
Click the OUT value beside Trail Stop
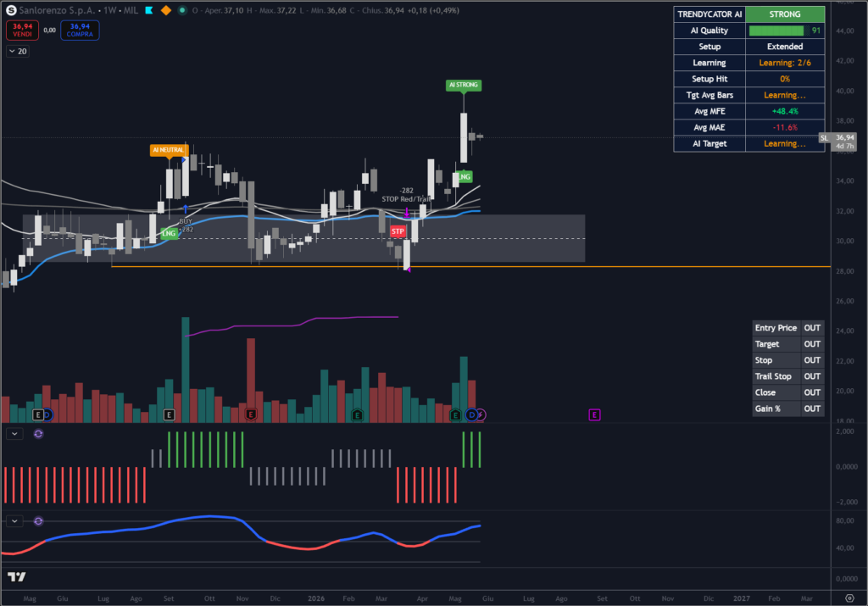(812, 376)
